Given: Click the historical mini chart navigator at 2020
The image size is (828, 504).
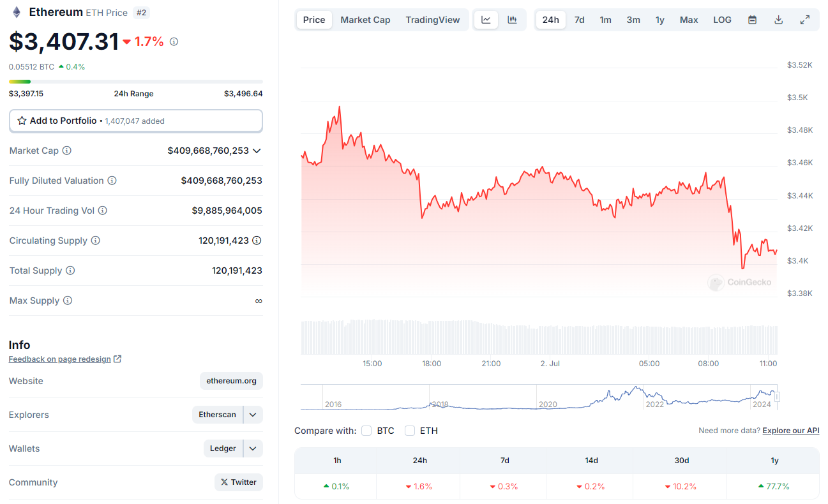Looking at the screenshot, I should tap(548, 404).
